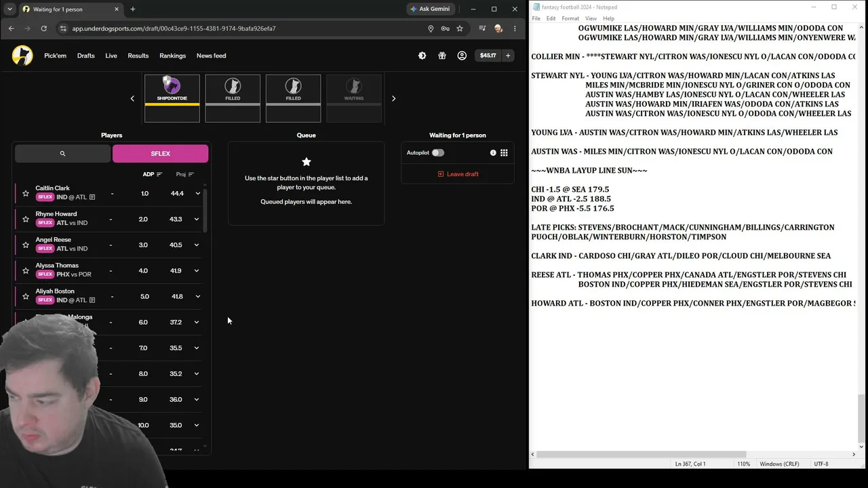Image resolution: width=868 pixels, height=488 pixels.
Task: Click the Notepad scroll-right arrow
Action: click(854, 454)
